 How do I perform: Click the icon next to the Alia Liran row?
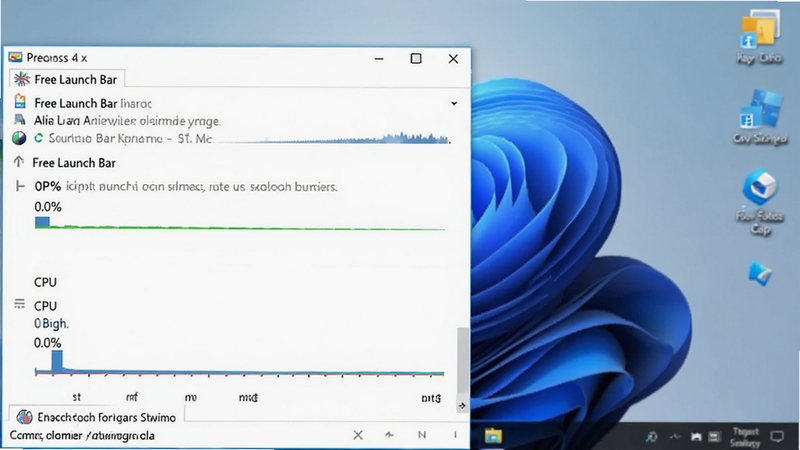(19, 120)
